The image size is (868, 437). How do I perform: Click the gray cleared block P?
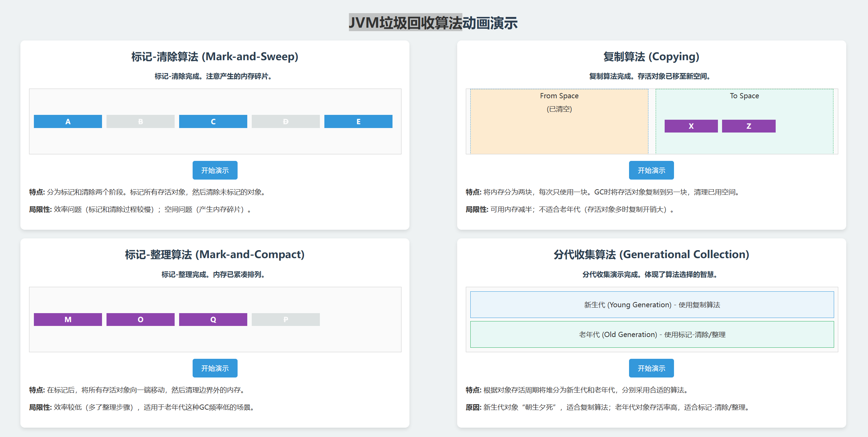286,319
